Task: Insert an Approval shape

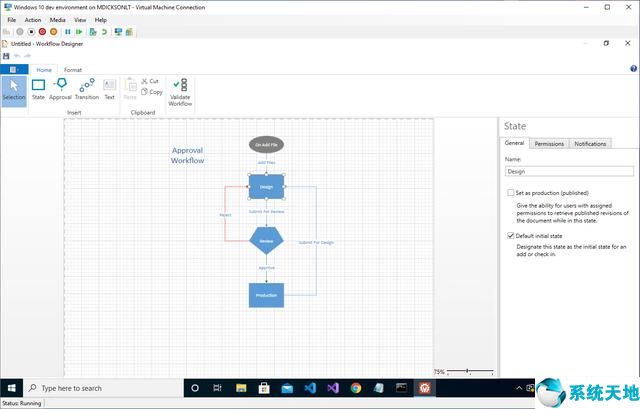Action: point(61,90)
